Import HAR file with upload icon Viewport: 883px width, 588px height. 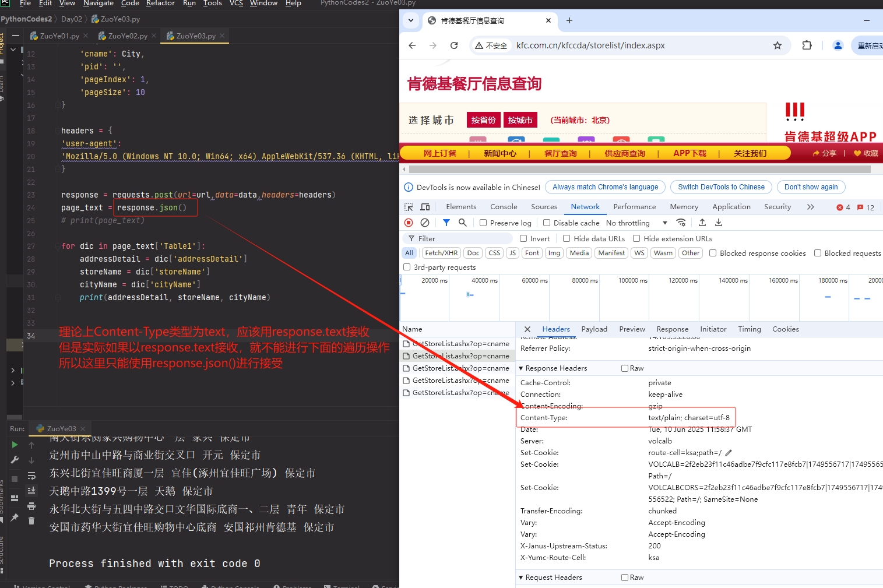pos(702,223)
